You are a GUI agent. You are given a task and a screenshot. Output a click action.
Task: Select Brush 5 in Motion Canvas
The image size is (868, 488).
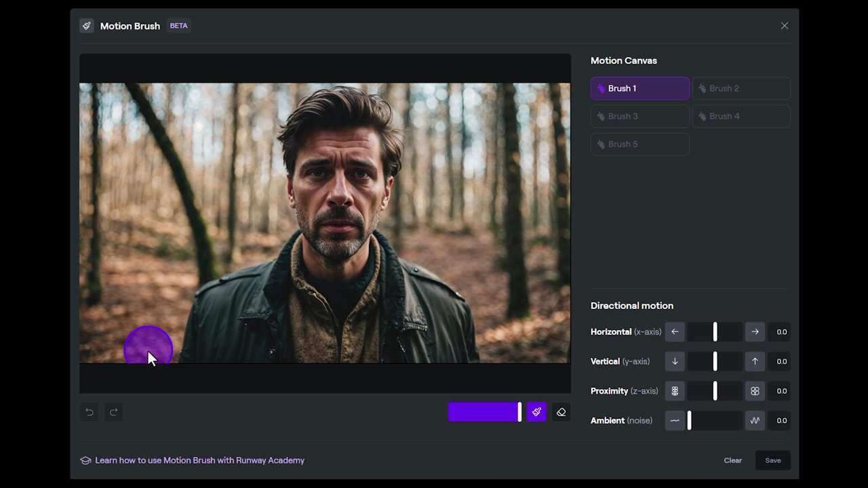point(640,144)
